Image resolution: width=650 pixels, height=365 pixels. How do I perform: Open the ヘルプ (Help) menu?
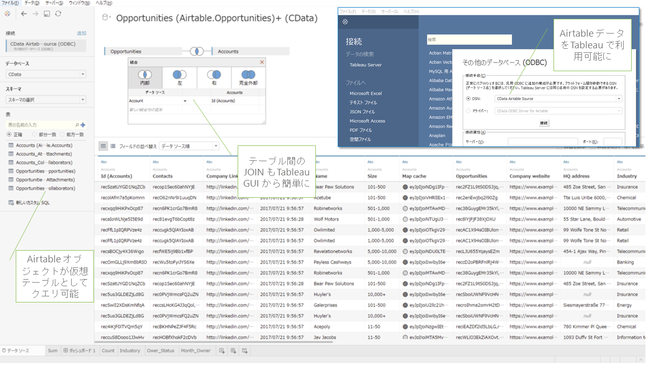pos(104,3)
